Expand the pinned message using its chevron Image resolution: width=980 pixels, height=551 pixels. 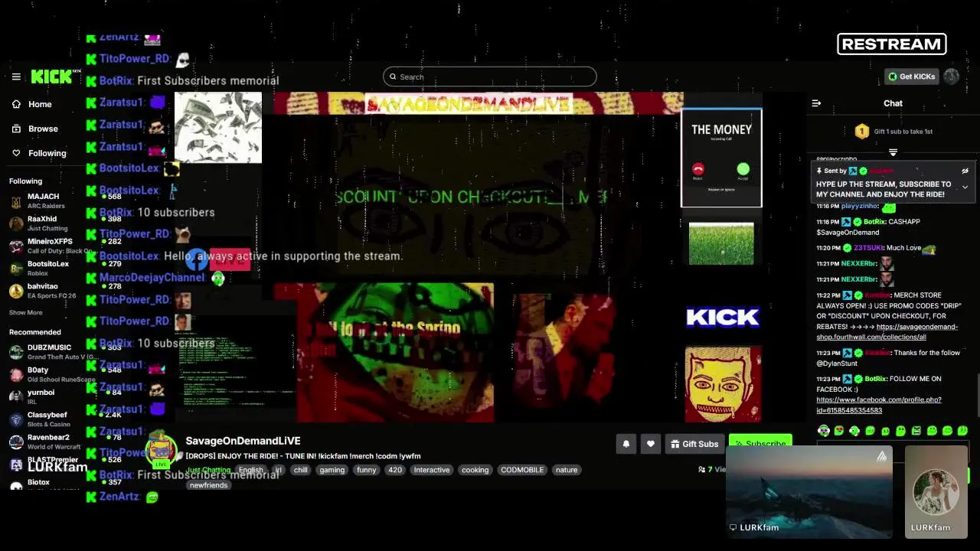[x=965, y=187]
